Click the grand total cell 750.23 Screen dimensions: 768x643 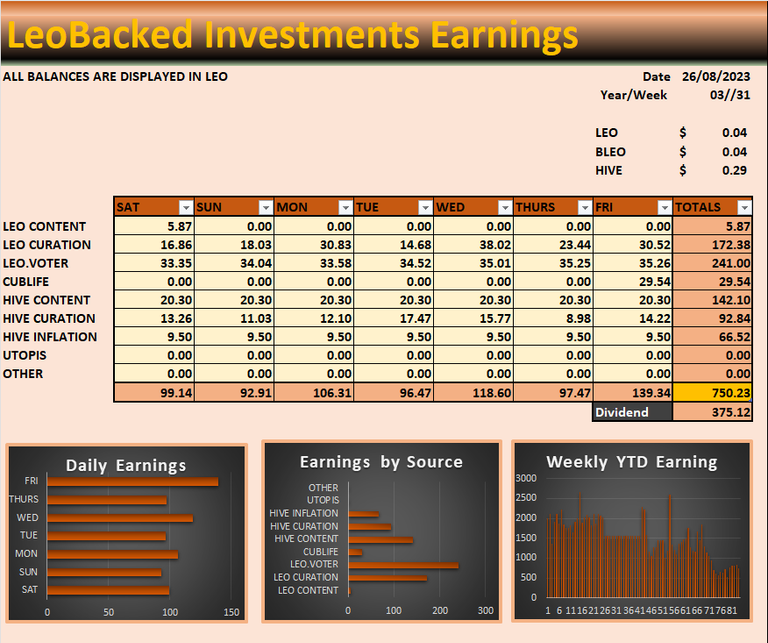tap(713, 393)
